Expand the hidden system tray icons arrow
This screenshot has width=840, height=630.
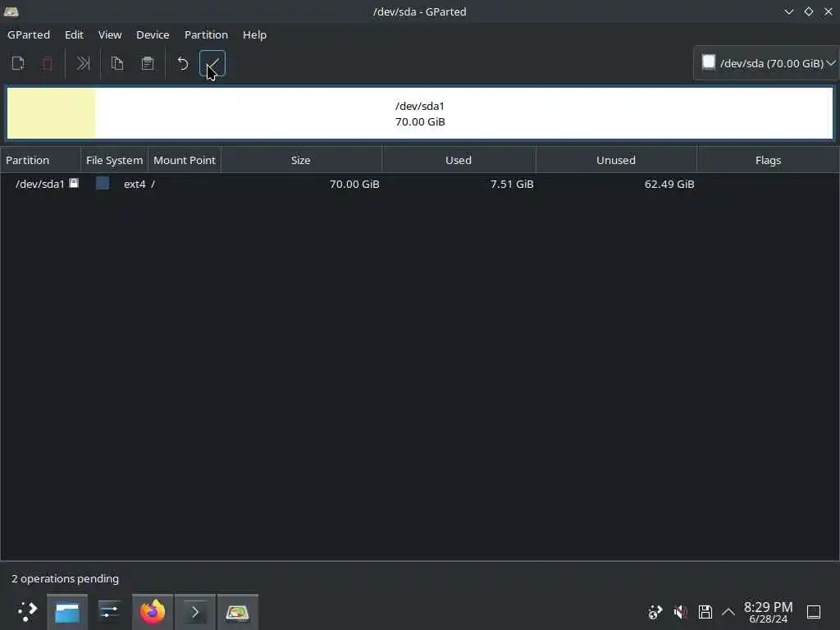click(728, 612)
